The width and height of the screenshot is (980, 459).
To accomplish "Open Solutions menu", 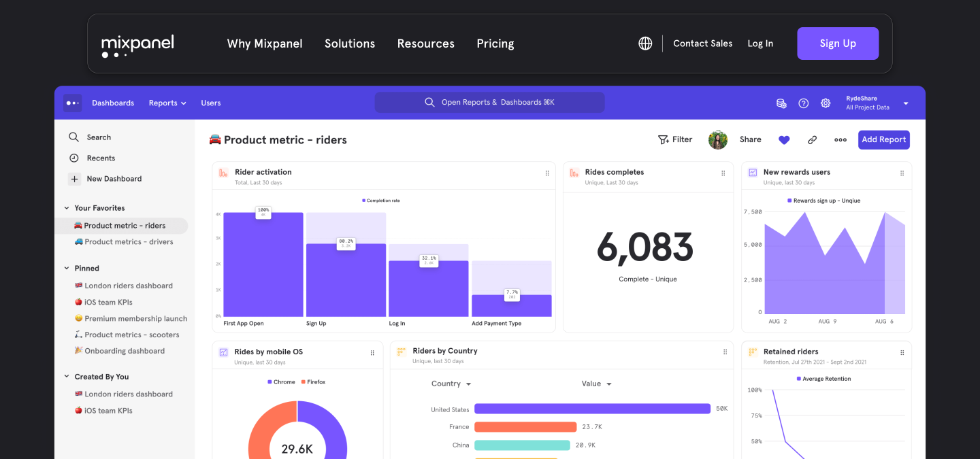I will click(350, 44).
